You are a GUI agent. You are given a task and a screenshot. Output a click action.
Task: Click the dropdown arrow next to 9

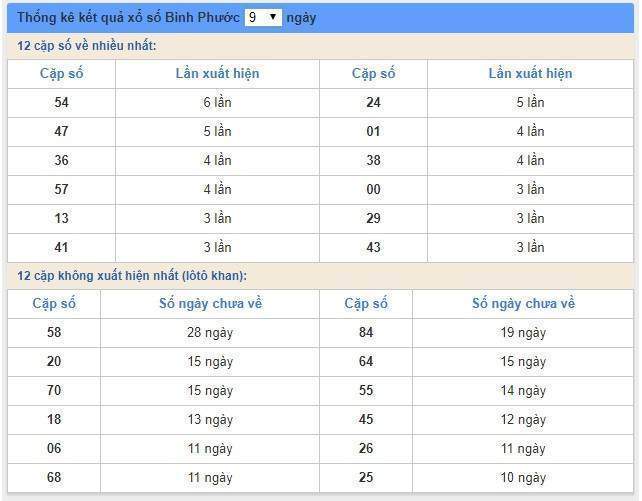tap(273, 17)
